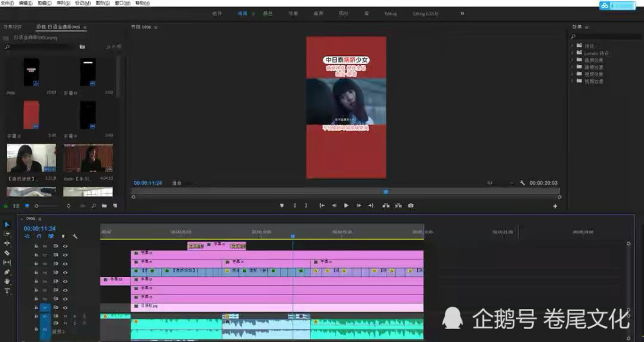The width and height of the screenshot is (644, 342).
Task: Expand the audio effects folder (音频效果)
Action: pos(572,60)
